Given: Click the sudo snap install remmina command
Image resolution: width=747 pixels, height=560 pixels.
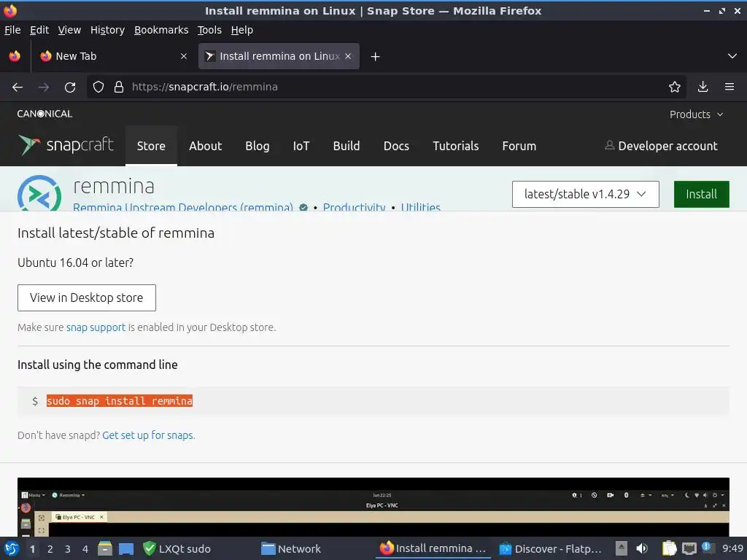Looking at the screenshot, I should coord(120,401).
